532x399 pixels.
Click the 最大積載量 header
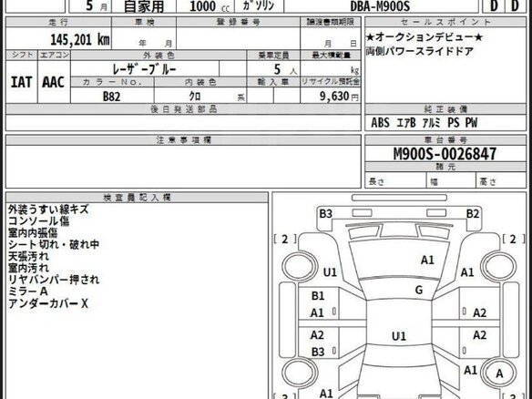(x=331, y=55)
